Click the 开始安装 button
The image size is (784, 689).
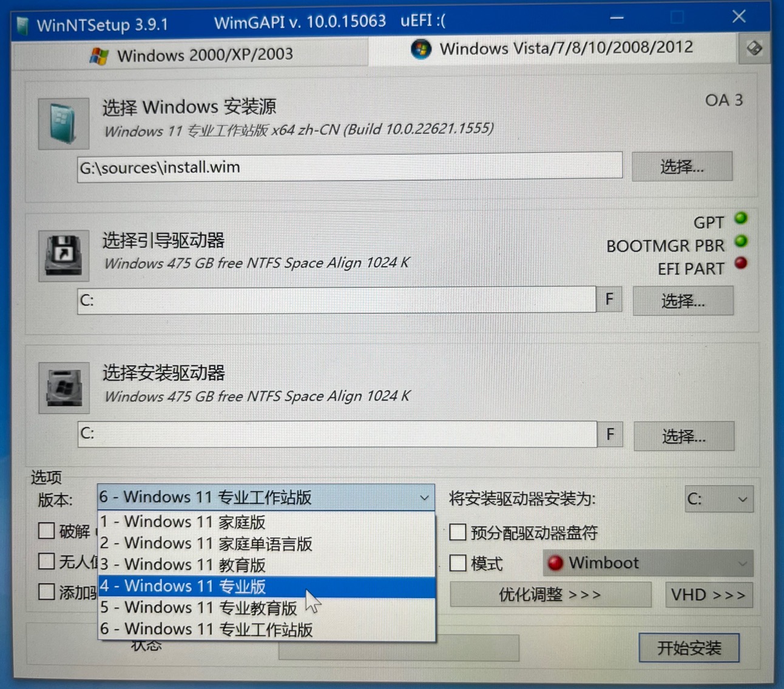(689, 648)
